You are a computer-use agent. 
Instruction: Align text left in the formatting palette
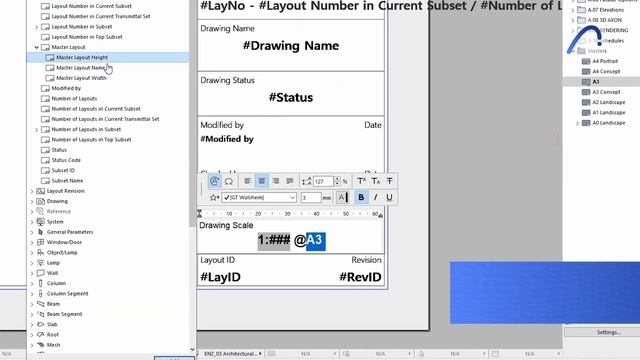click(x=247, y=181)
